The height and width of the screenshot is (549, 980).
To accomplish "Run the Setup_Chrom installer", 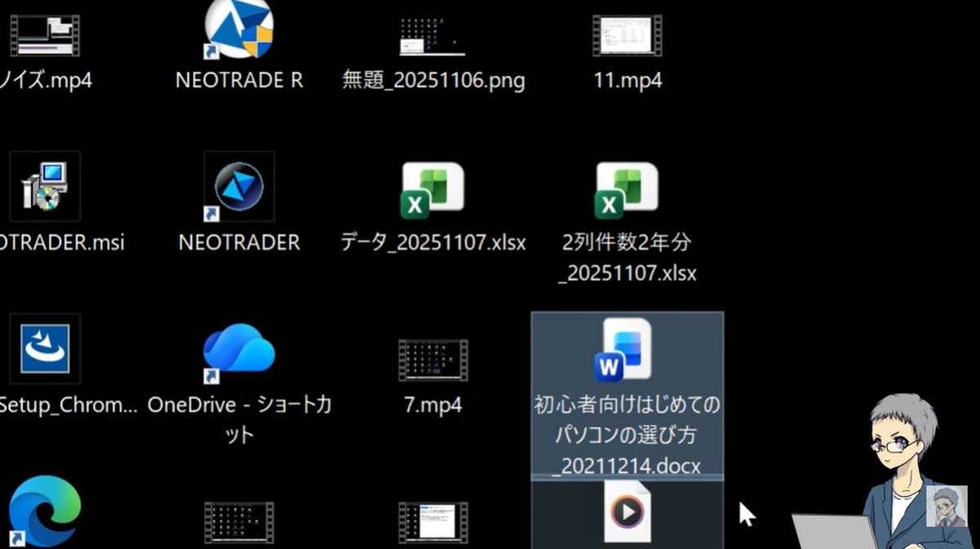I will pos(45,349).
